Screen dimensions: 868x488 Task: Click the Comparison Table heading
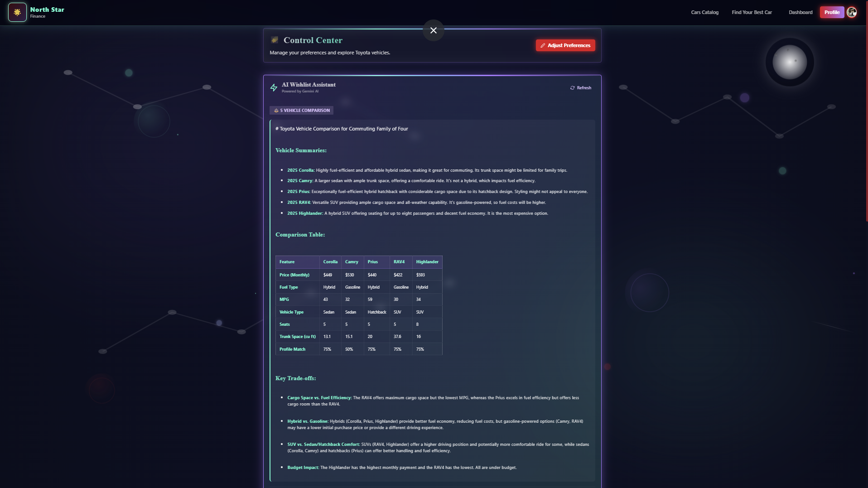300,235
